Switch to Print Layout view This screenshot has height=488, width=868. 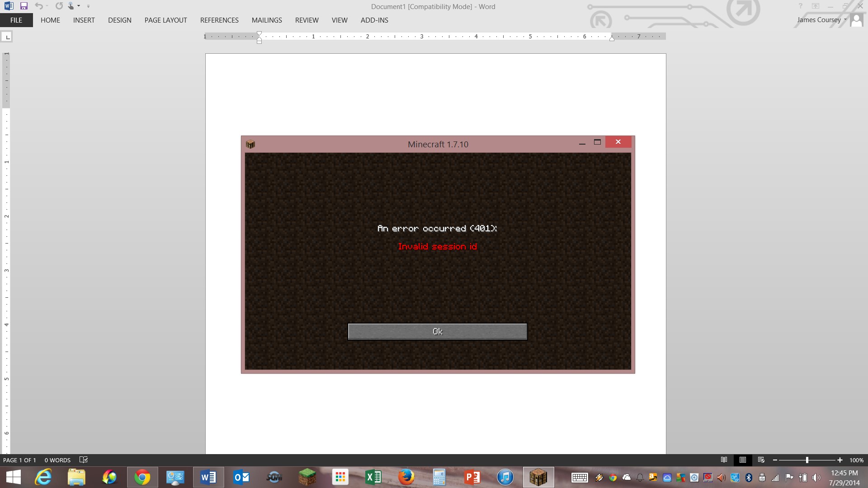pos(742,460)
